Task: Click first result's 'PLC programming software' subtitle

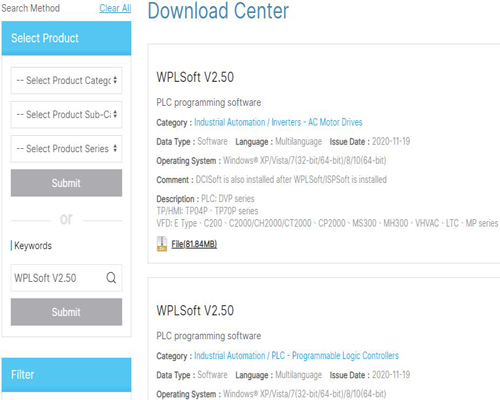Action: coord(209,102)
